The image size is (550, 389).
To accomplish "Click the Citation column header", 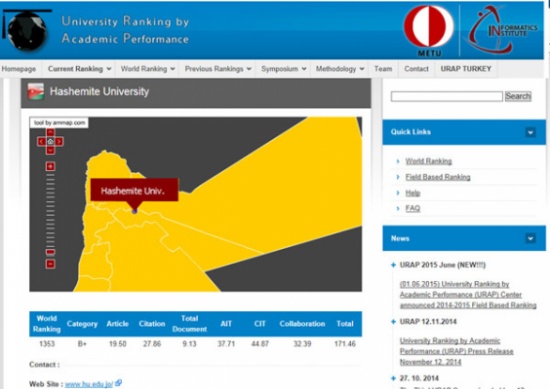I will pyautogui.click(x=152, y=324).
